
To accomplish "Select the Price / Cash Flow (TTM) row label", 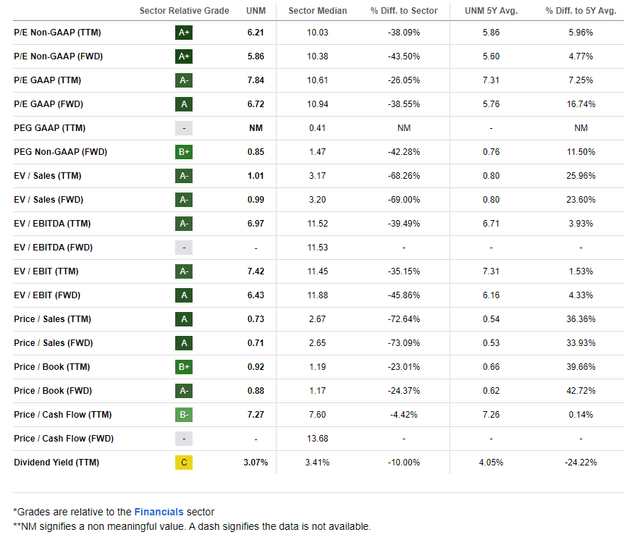I will (x=63, y=415).
